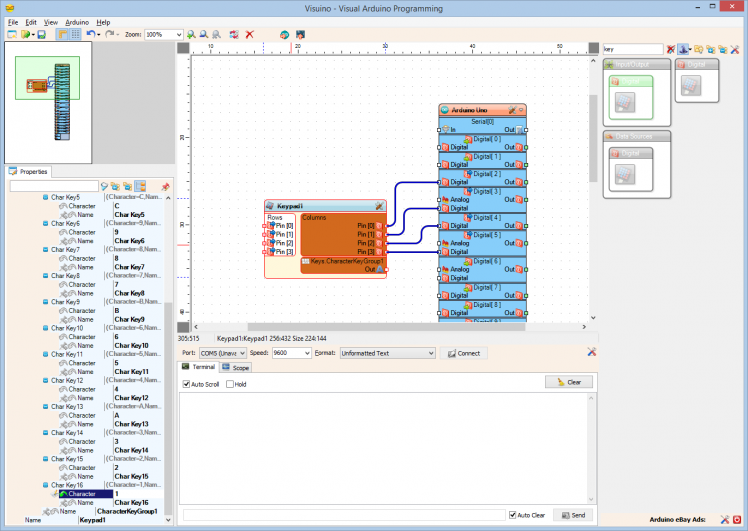The width and height of the screenshot is (748, 531).
Task: Click the pin icon in Properties panel
Action: click(165, 186)
